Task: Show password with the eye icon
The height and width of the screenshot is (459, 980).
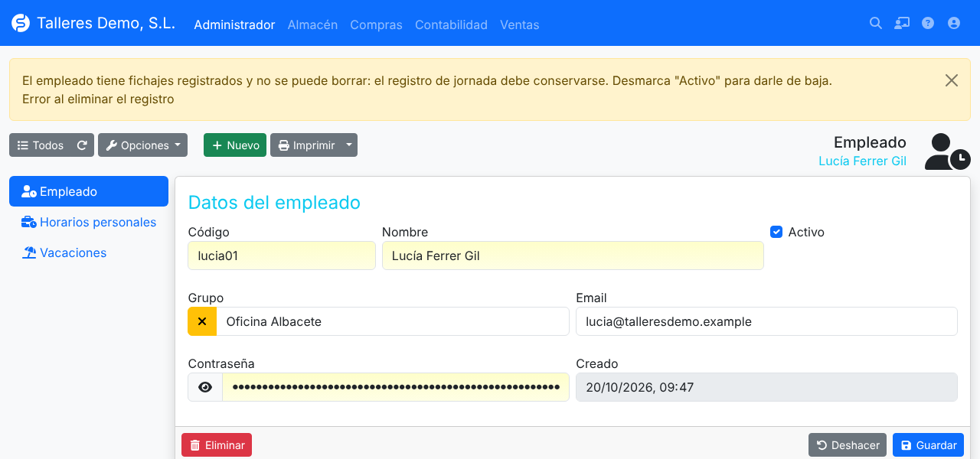Action: [x=205, y=387]
